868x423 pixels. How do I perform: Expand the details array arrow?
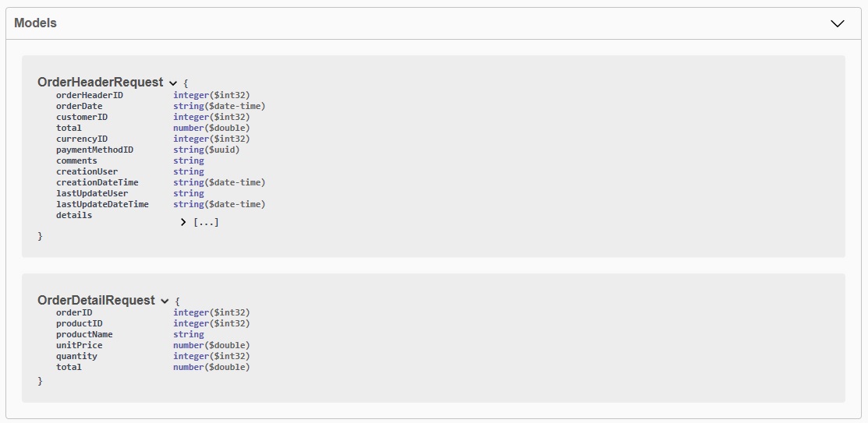(x=183, y=222)
